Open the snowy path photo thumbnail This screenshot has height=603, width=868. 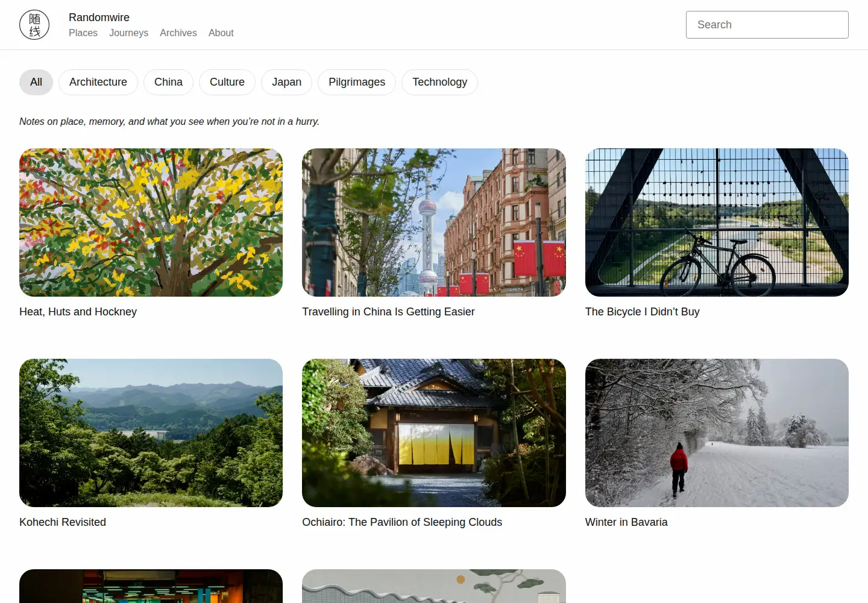(x=717, y=433)
